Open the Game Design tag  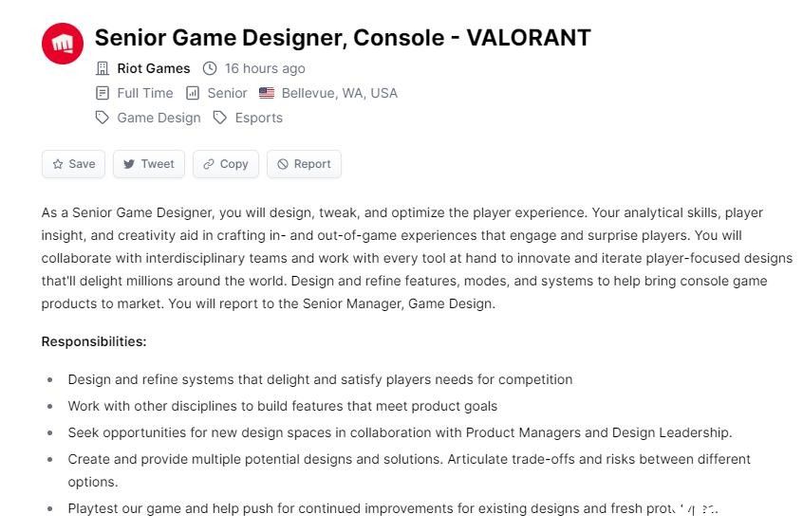[159, 118]
